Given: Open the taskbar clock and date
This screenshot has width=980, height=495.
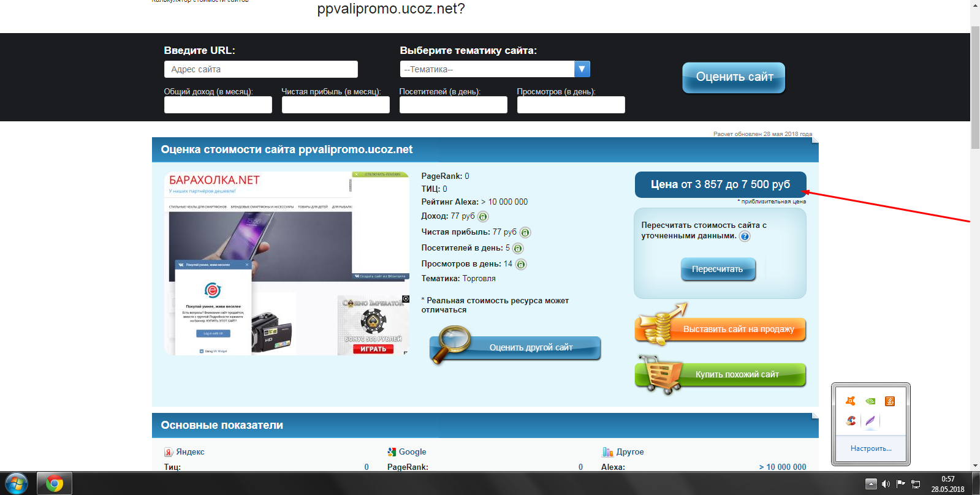Looking at the screenshot, I should tap(948, 484).
